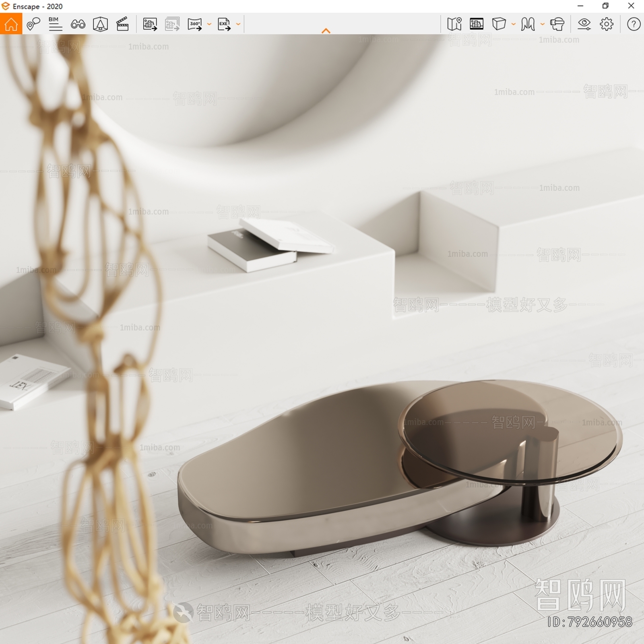644x644 pixels.
Task: Click the export screenshot icon
Action: tap(150, 24)
